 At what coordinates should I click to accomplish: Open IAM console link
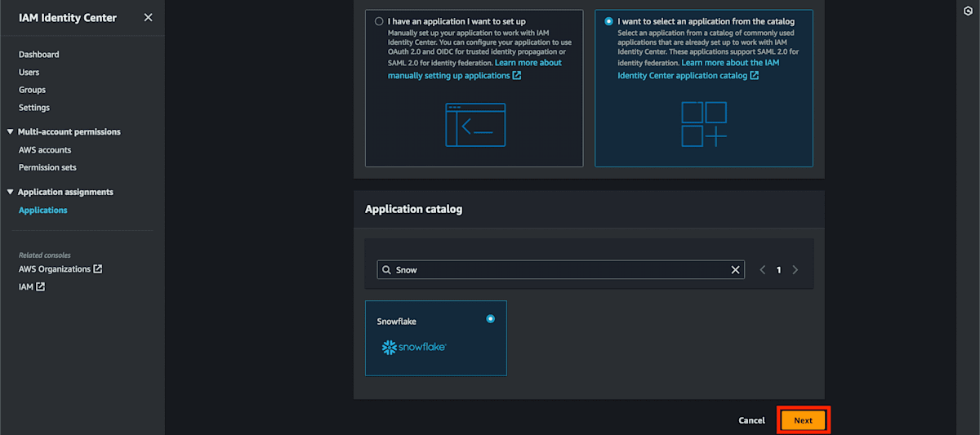tap(32, 286)
